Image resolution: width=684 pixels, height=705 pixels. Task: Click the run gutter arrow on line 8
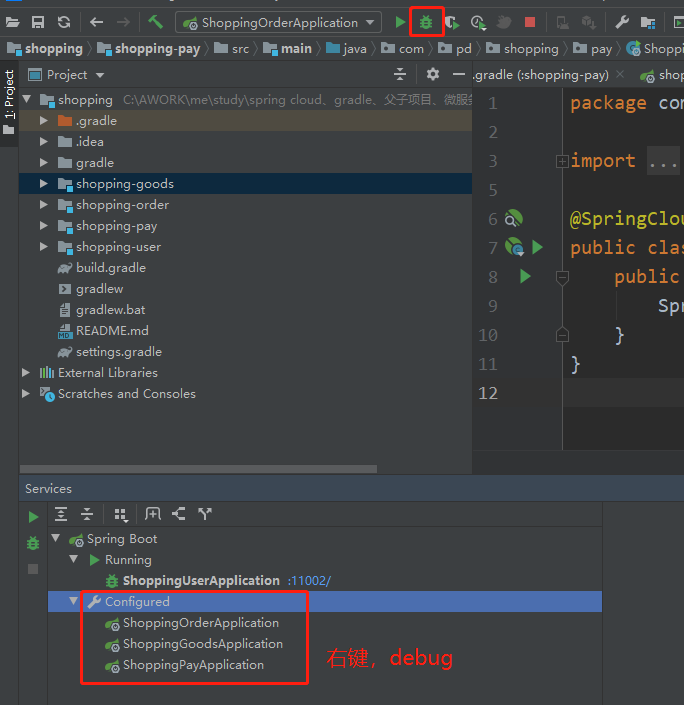click(525, 276)
